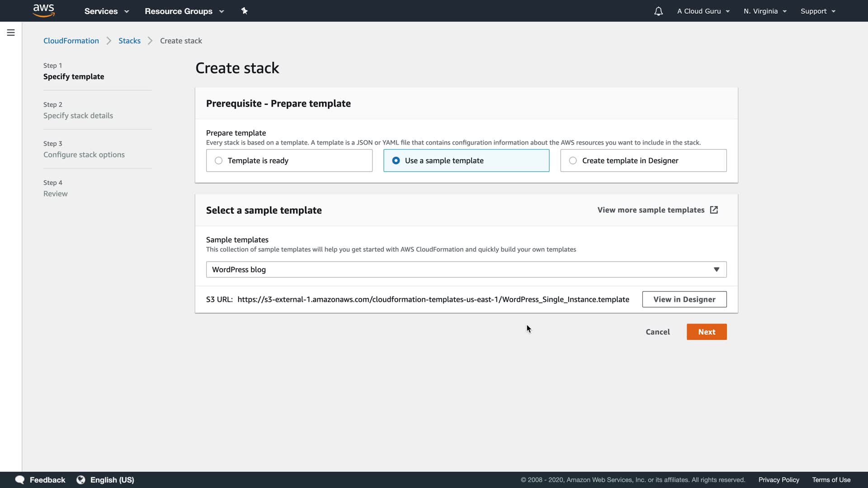This screenshot has height=488, width=868.
Task: Click the Feedback speech bubble icon
Action: point(19,480)
